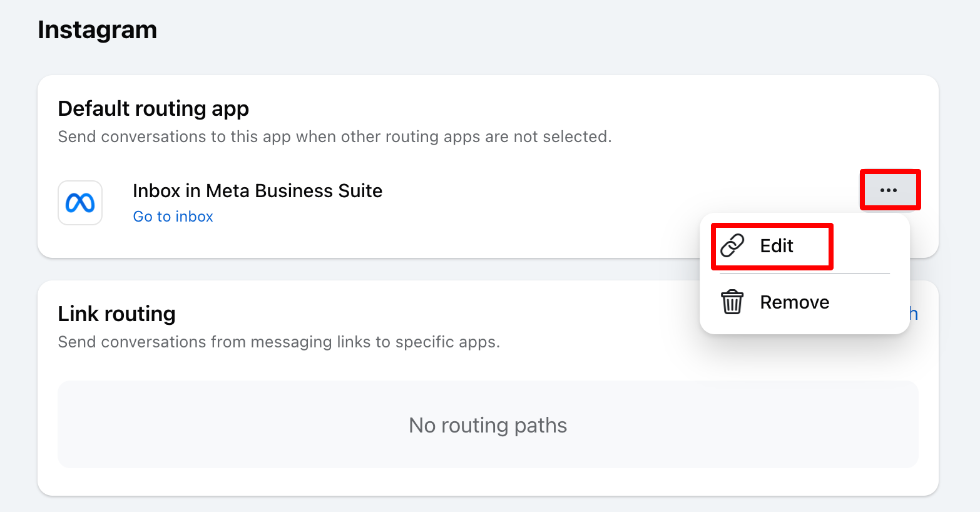Click empty space right of Edit in popup
The width and height of the screenshot is (980, 512).
pyautogui.click(x=867, y=246)
